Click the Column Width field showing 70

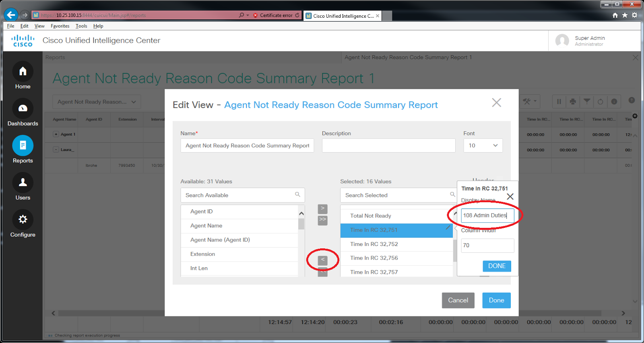[x=487, y=245]
